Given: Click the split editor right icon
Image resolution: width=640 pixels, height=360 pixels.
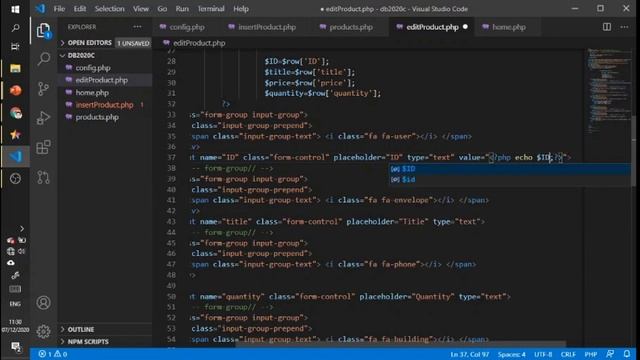Looking at the screenshot, I should 607,27.
